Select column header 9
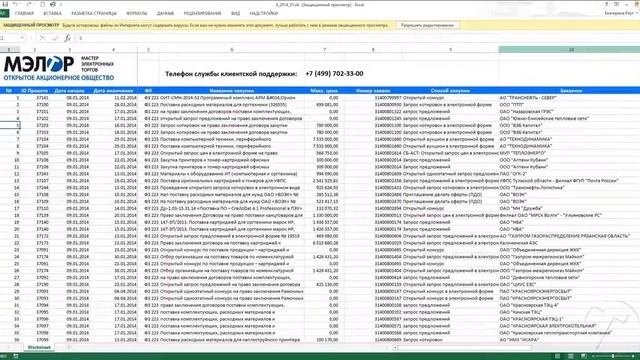The image size is (640, 360). tap(450, 49)
